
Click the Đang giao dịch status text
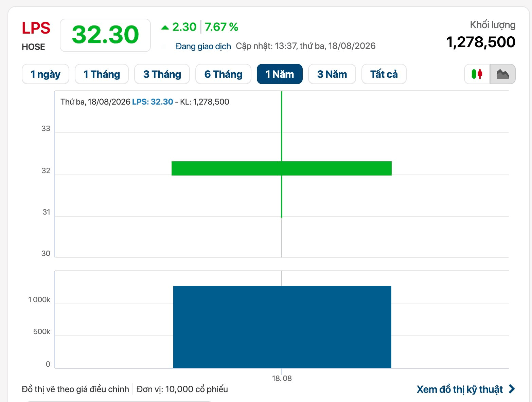[x=203, y=46]
